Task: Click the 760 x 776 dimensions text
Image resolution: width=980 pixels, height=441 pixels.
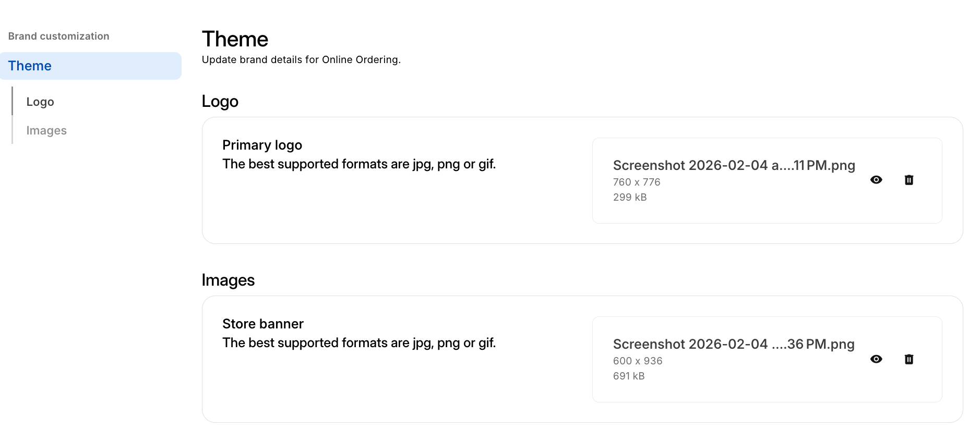Action: [636, 182]
